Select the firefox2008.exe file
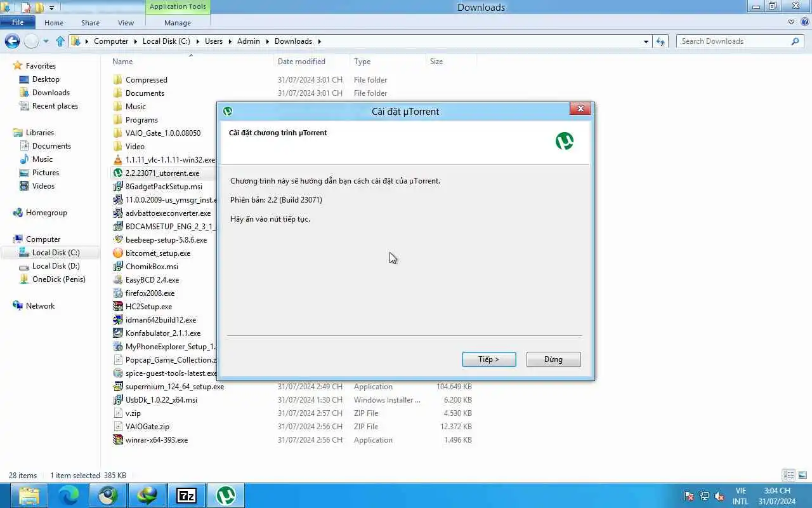 tap(150, 293)
